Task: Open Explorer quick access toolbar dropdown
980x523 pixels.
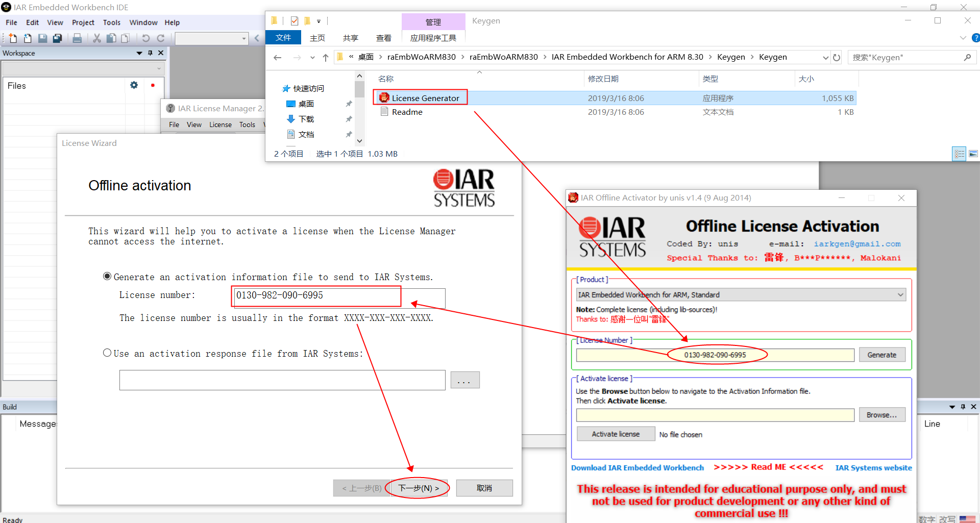Action: click(x=318, y=21)
